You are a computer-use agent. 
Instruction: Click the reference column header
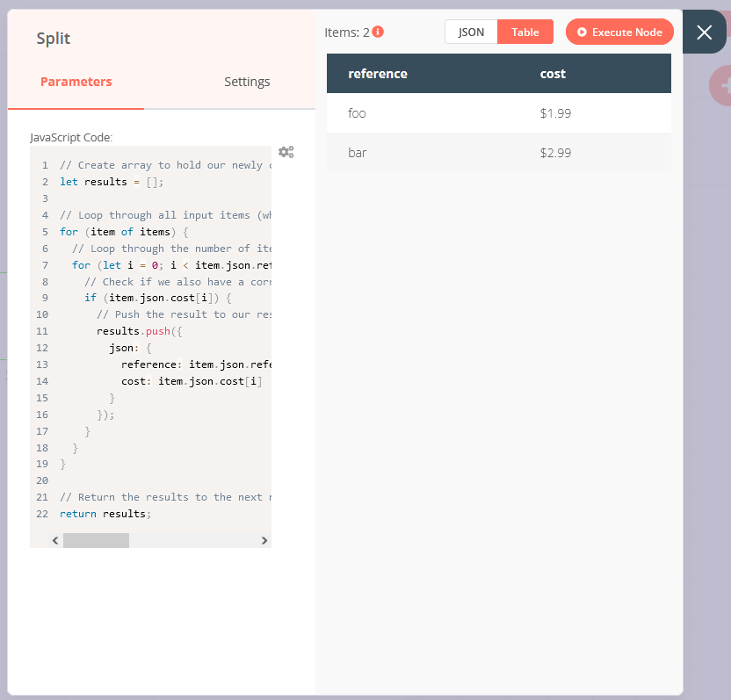click(x=378, y=74)
